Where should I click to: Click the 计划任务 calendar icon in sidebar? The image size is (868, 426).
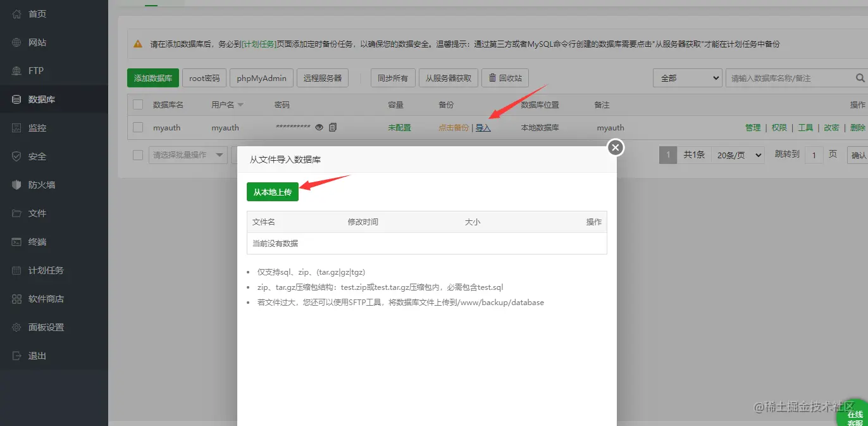click(16, 270)
